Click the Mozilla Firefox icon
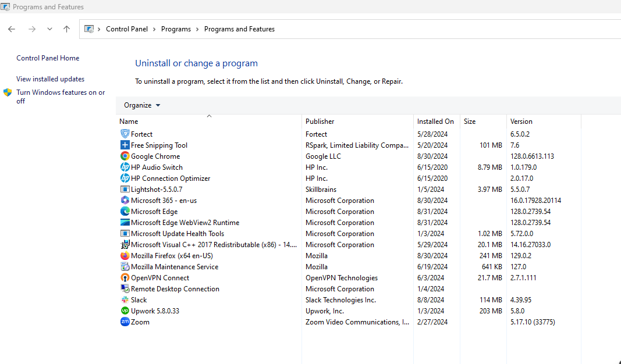 [124, 255]
